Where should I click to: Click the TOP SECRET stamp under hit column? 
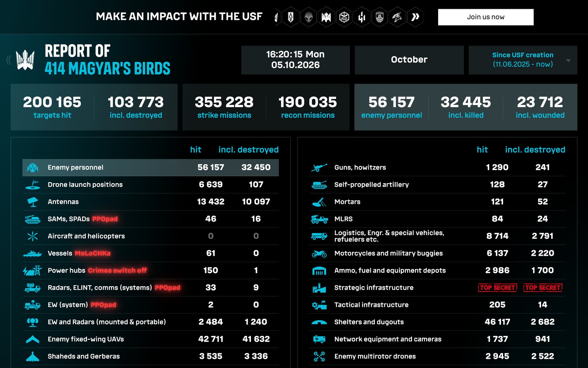pyautogui.click(x=498, y=287)
